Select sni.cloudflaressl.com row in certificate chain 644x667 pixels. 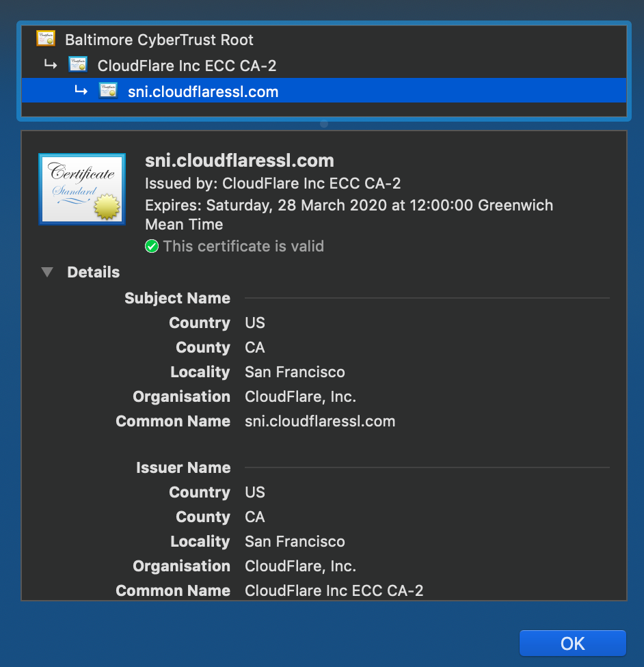click(x=324, y=91)
